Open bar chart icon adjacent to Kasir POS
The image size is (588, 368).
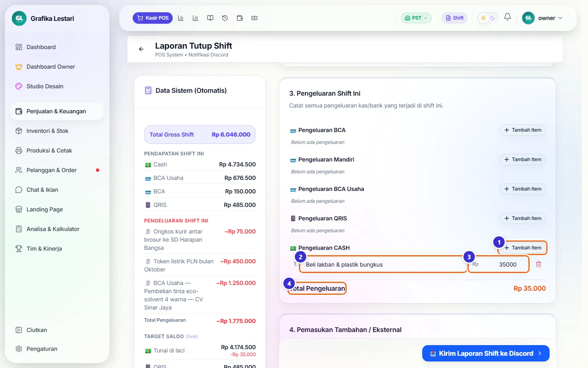click(x=181, y=18)
